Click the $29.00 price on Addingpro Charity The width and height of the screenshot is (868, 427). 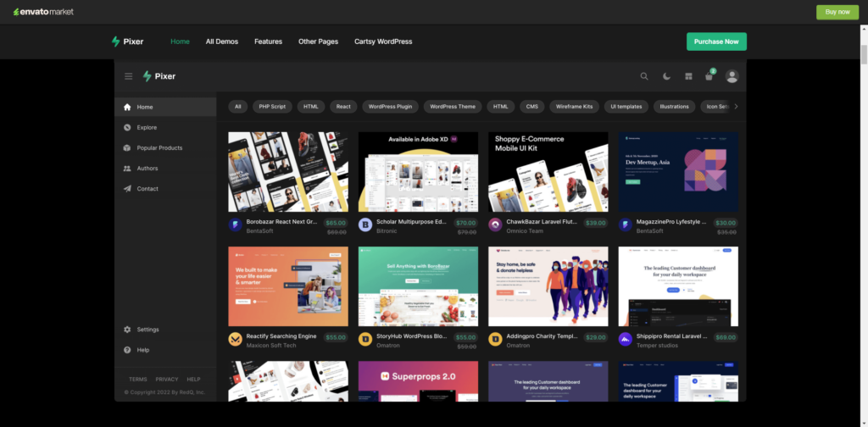(x=596, y=337)
